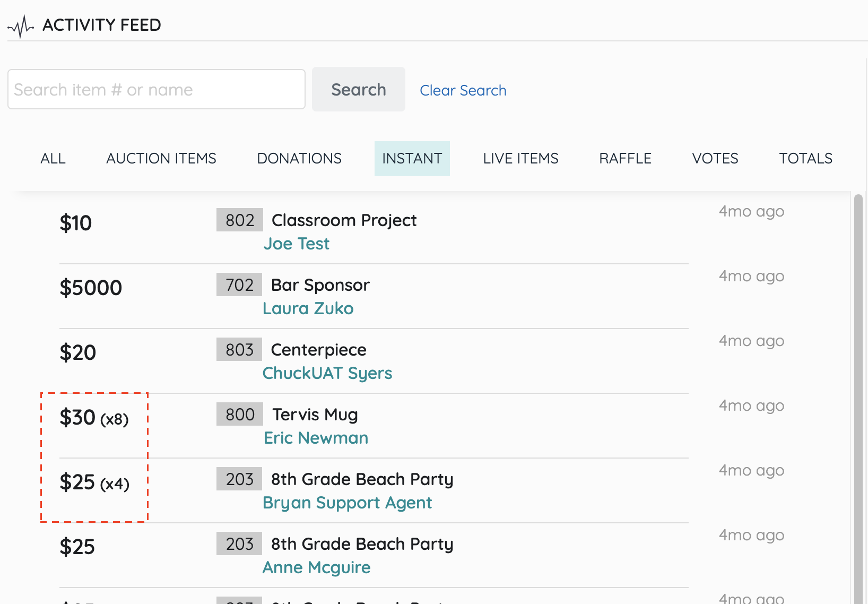Screen dimensions: 868x604
Task: Click the Laura Zuko bidder link
Action: point(308,308)
